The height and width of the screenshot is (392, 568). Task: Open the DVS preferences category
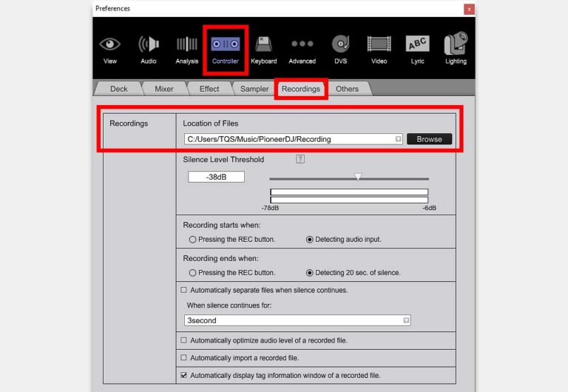click(x=340, y=48)
